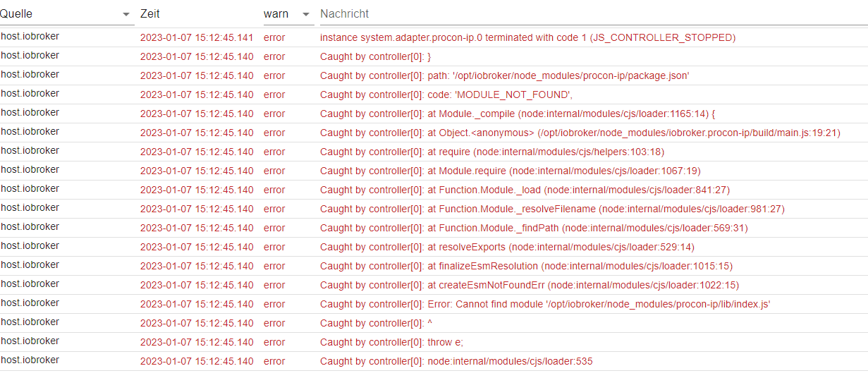The width and height of the screenshot is (868, 378).
Task: Click the Nachricht message filter input field
Action: pos(594,14)
